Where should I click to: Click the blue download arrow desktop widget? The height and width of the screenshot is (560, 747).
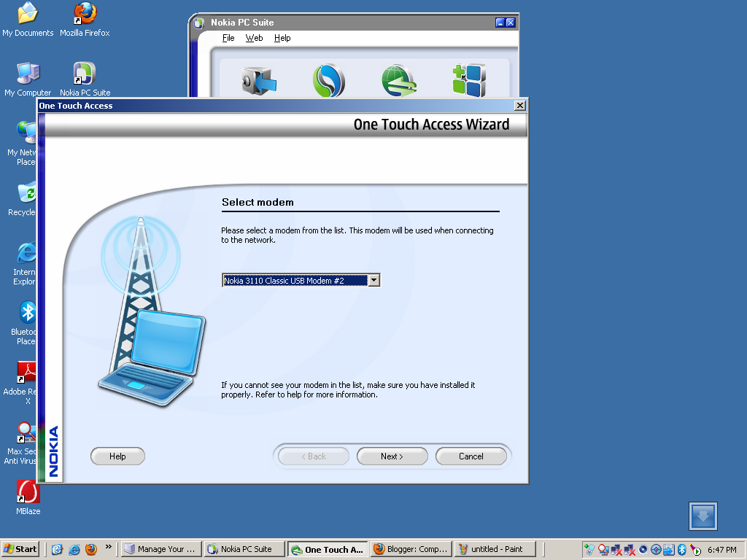click(703, 516)
